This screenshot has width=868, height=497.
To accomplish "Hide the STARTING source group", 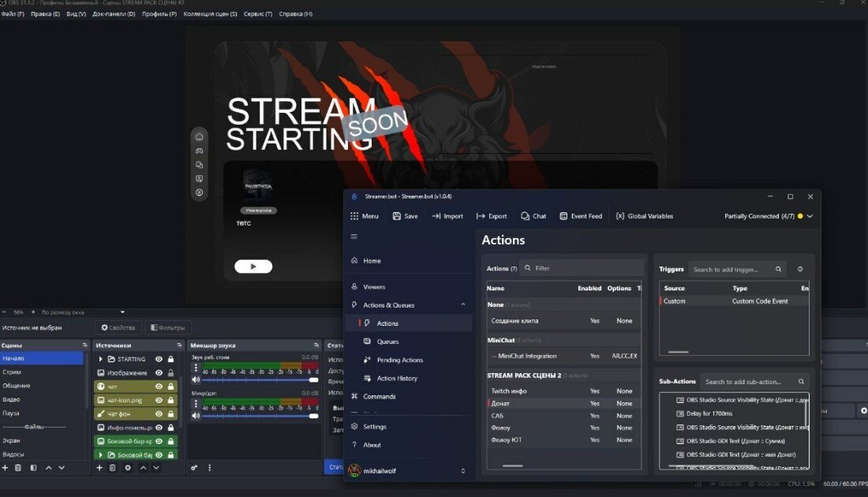I will [x=159, y=359].
